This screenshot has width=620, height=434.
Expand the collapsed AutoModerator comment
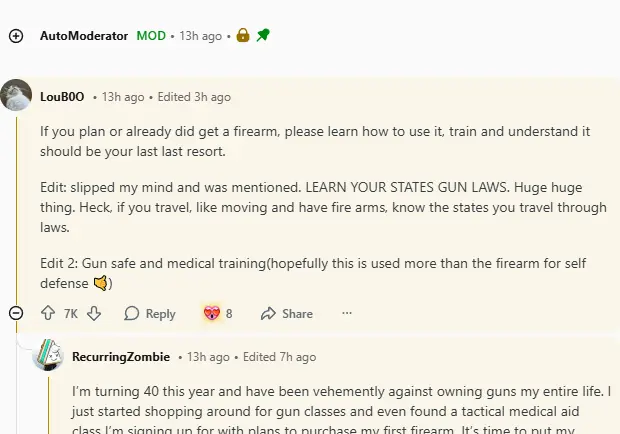[x=16, y=36]
